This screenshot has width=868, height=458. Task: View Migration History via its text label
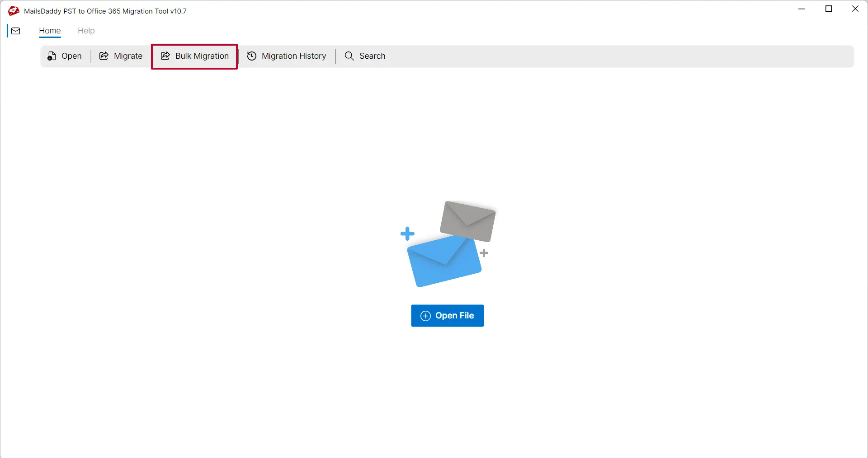pos(294,56)
